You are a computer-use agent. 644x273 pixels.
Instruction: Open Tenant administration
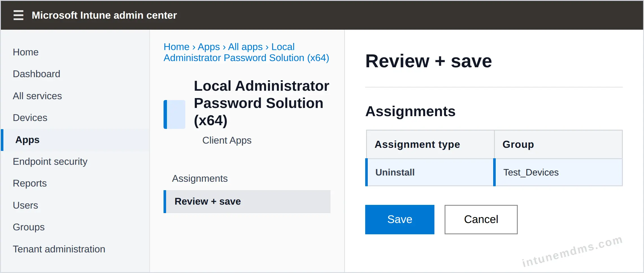coord(59,249)
